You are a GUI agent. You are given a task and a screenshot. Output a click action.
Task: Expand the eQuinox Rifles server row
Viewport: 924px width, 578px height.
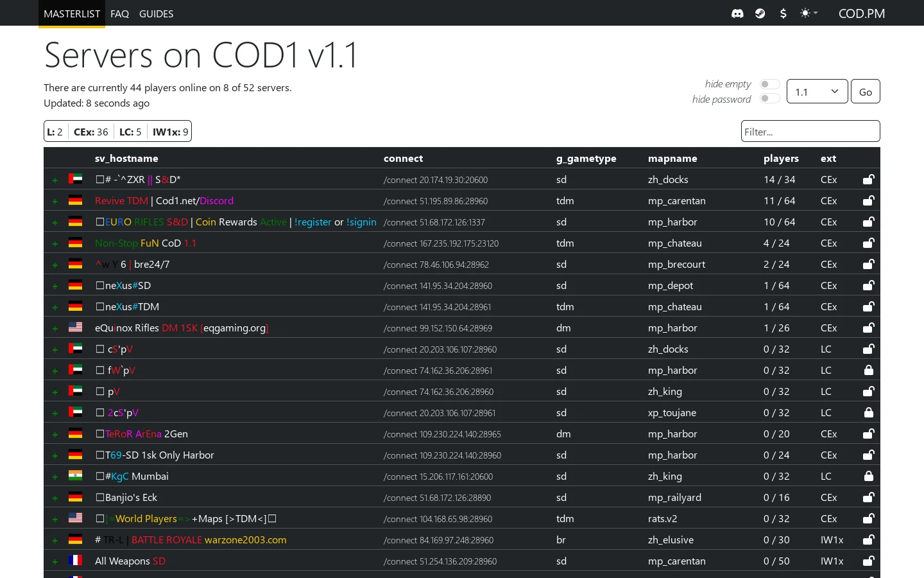click(55, 329)
